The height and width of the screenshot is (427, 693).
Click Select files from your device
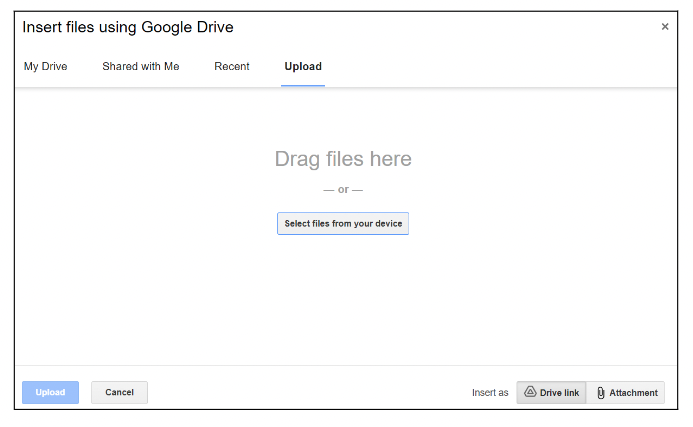tap(343, 224)
